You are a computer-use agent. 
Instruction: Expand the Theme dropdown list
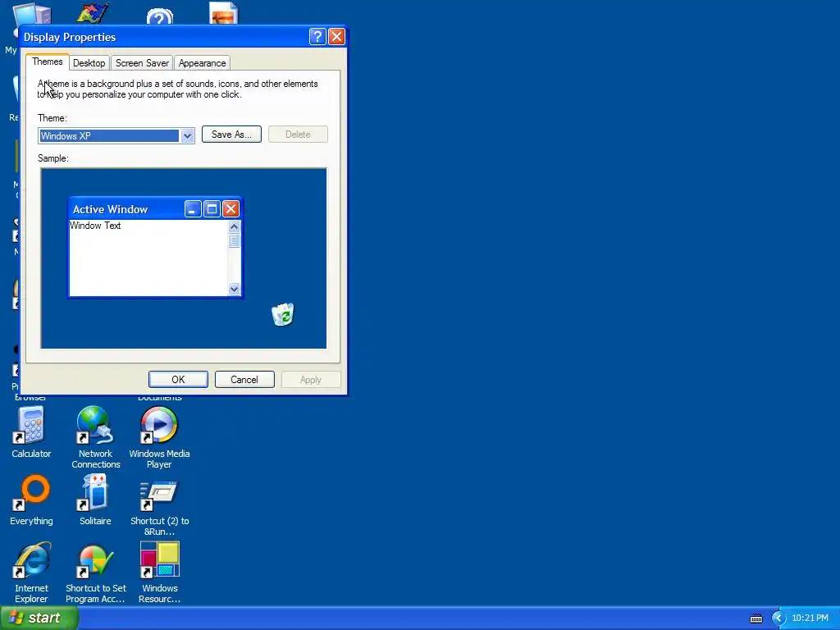pos(187,136)
